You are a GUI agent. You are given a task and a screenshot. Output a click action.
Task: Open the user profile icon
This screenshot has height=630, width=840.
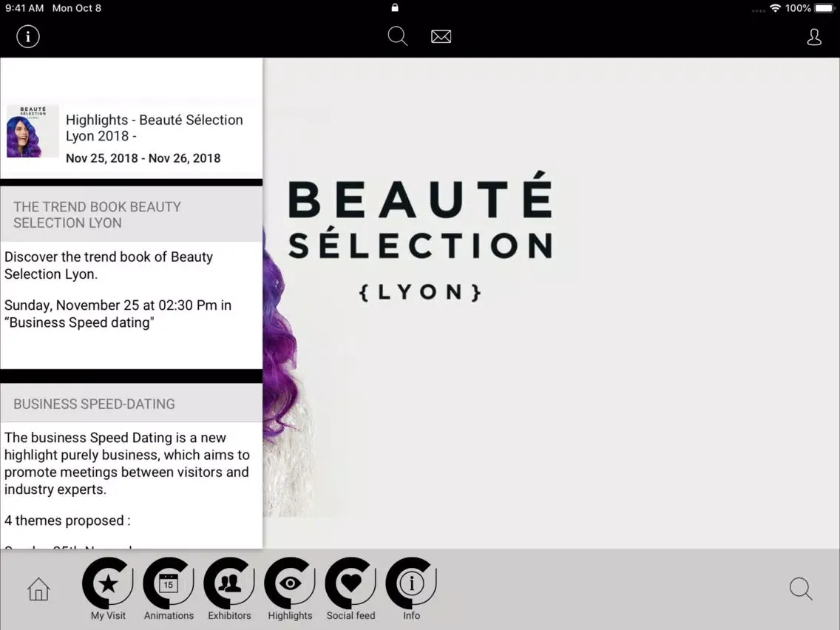[x=814, y=36]
